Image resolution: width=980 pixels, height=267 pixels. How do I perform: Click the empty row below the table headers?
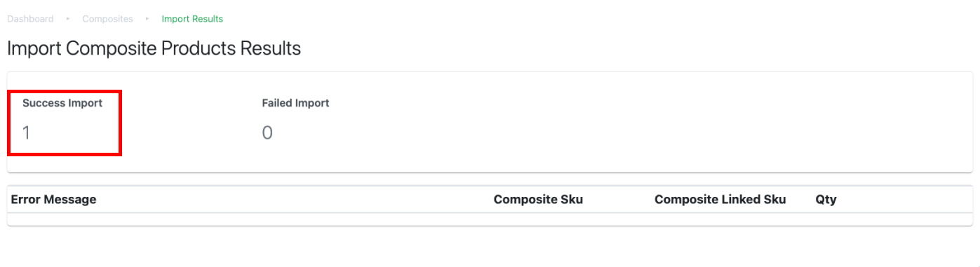coord(490,219)
